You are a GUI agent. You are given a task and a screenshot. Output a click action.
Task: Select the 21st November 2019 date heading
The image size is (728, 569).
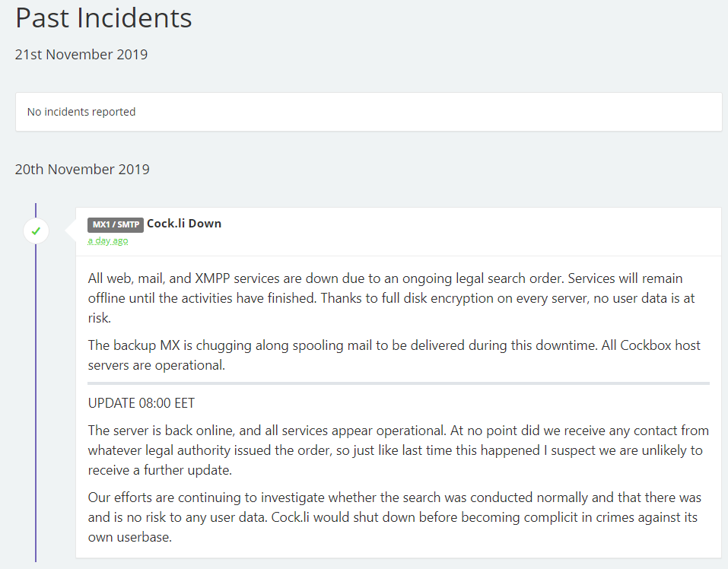81,55
